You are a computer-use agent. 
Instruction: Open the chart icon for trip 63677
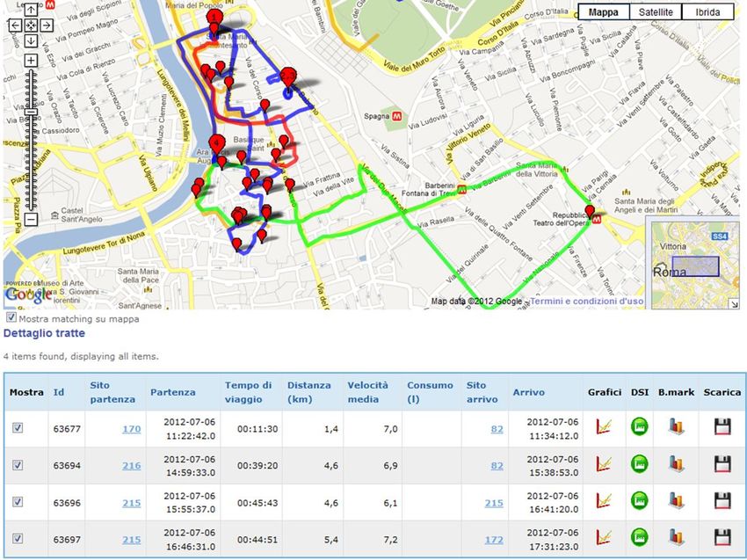click(603, 427)
